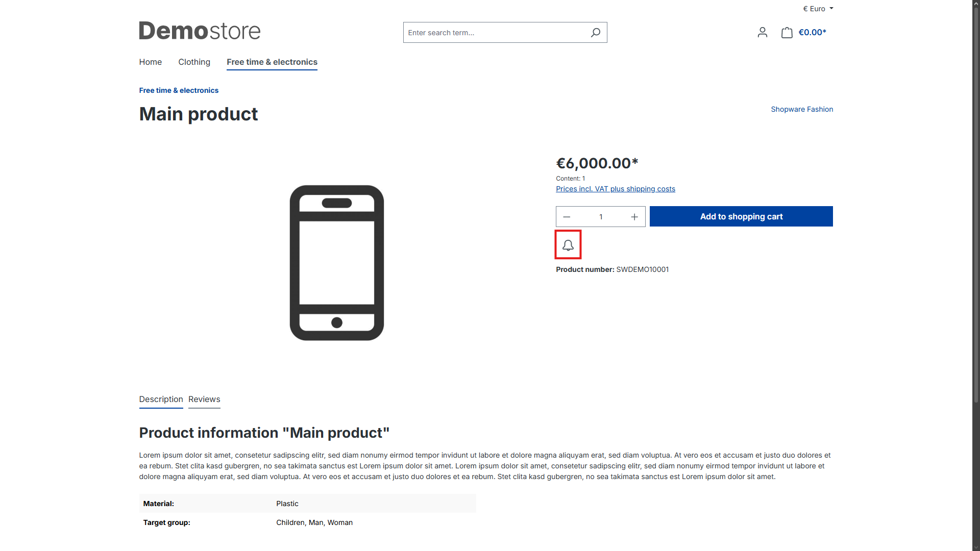Follow the Shopware Fashion manufacturer link
Screen dimensions: 980x551
802,109
